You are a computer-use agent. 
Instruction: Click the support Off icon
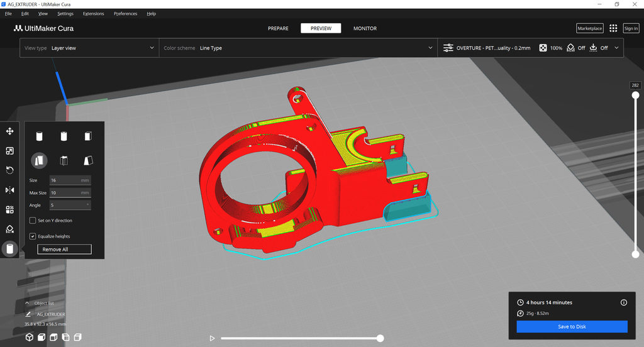(x=570, y=48)
